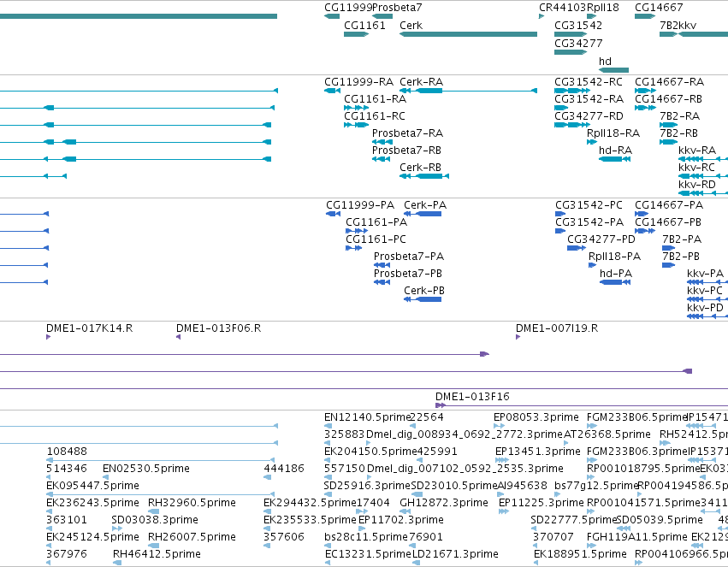Select the hd-PA protein label
This screenshot has height=567, width=728.
tap(616, 274)
